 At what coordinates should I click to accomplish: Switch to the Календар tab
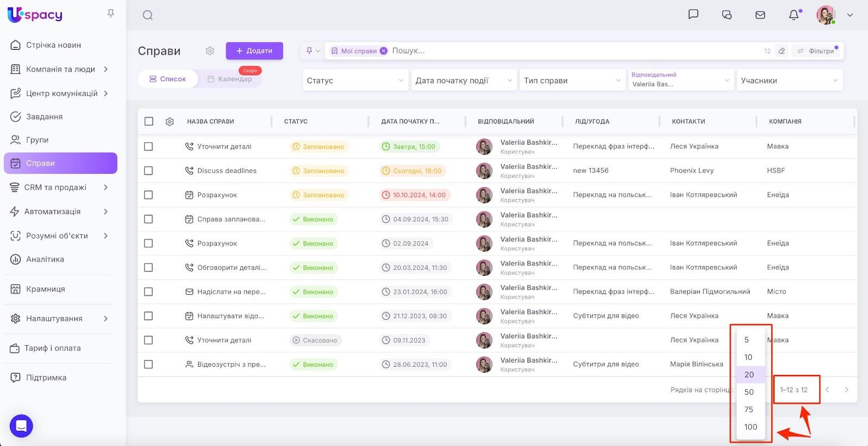coord(229,79)
